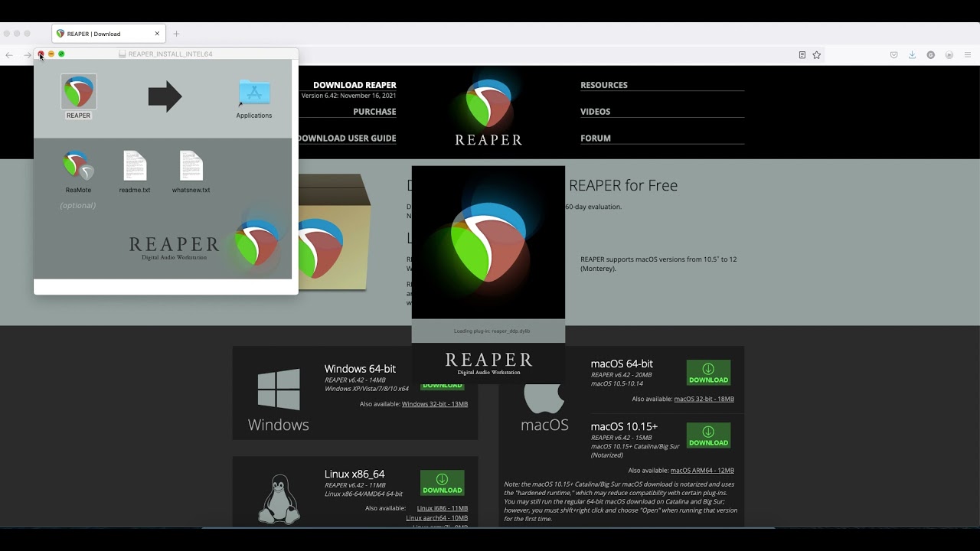Viewport: 980px width, 551px height.
Task: Open the Firefox hamburger menu
Action: 968,55
